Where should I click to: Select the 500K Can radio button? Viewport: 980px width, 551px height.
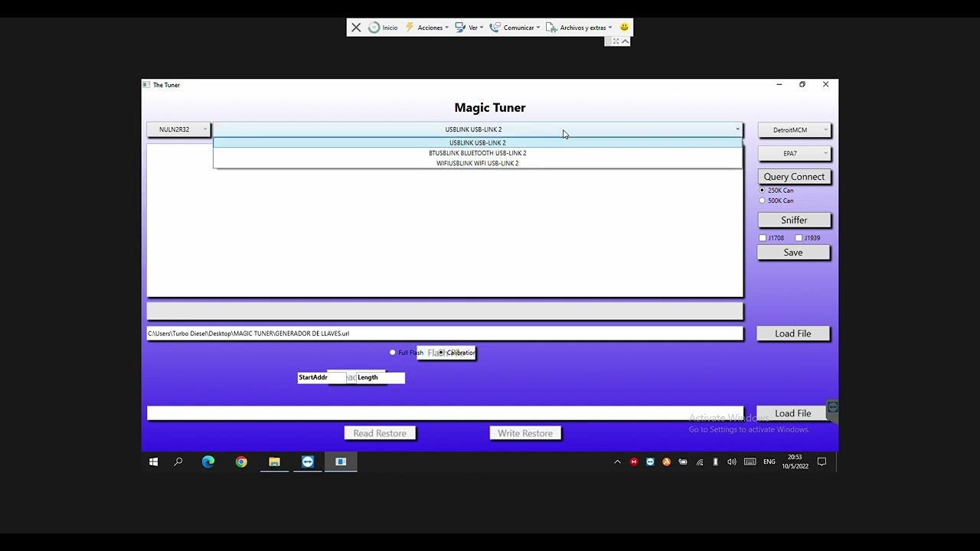point(763,201)
